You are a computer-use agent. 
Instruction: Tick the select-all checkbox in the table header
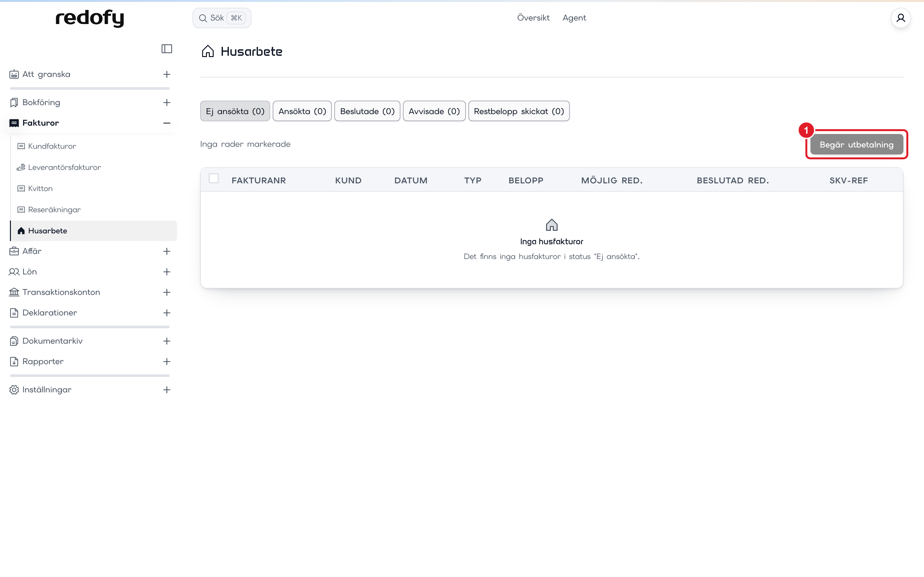[213, 179]
